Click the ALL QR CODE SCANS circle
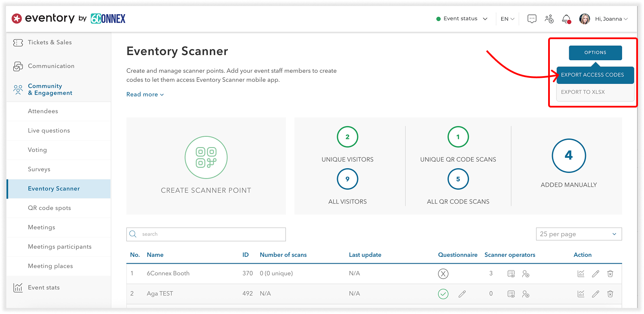This screenshot has height=314, width=644. [458, 179]
